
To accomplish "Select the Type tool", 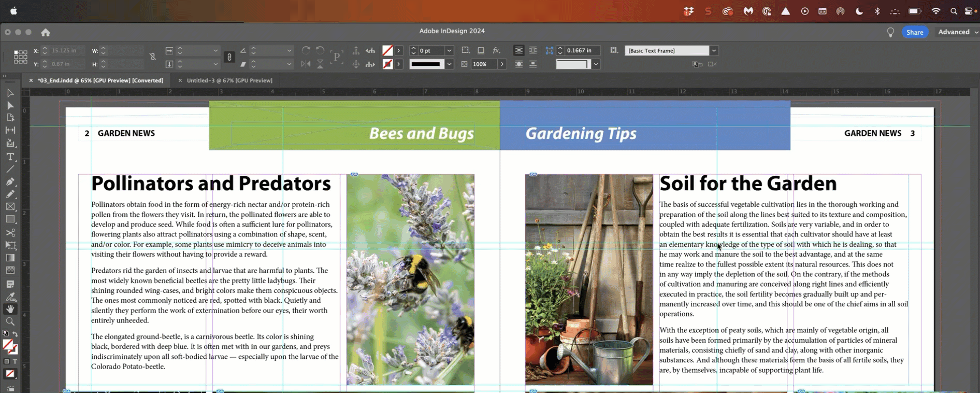I will pyautogui.click(x=10, y=157).
